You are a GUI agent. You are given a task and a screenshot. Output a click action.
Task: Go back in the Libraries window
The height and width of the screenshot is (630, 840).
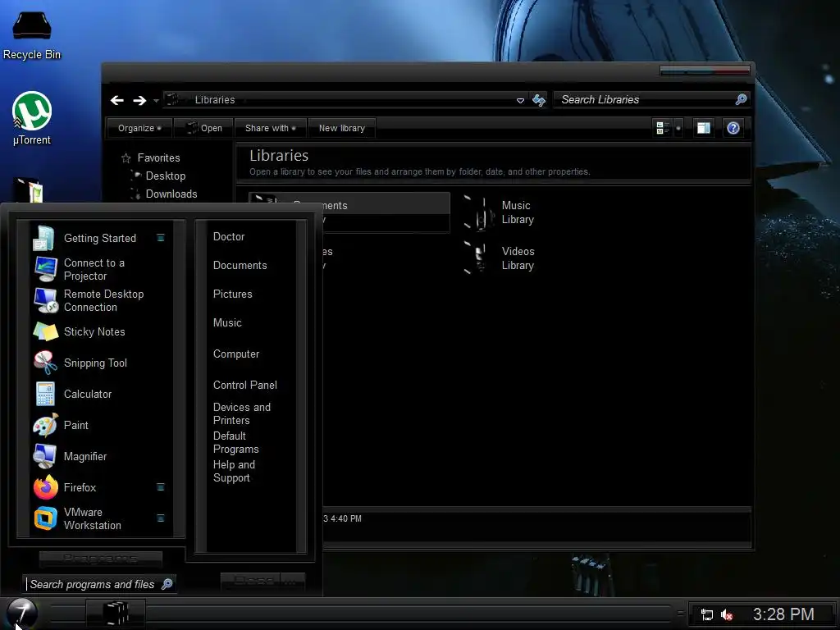[x=117, y=100]
